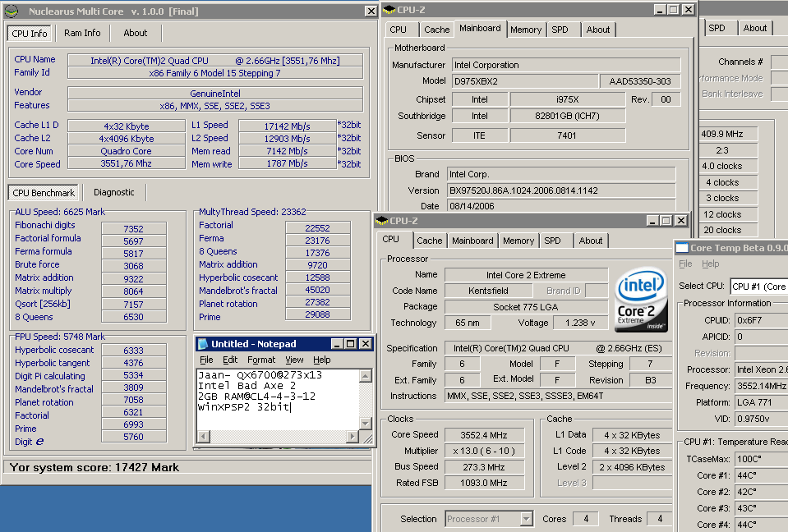Click the '409.9 MHz' value in the memory window
Viewport: 788px width, 532px height.
(x=728, y=134)
